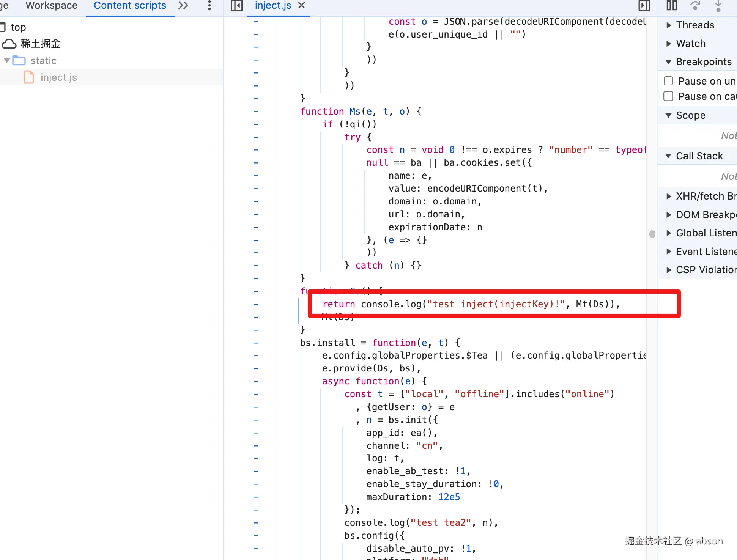Viewport: 737px width, 560px height.
Task: Enable Pause on caught exceptions checkbox
Action: click(x=668, y=96)
